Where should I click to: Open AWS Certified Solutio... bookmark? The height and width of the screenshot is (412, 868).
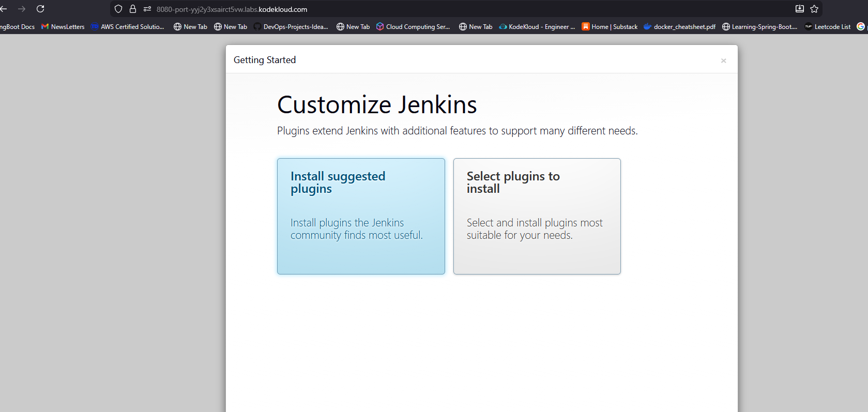128,27
